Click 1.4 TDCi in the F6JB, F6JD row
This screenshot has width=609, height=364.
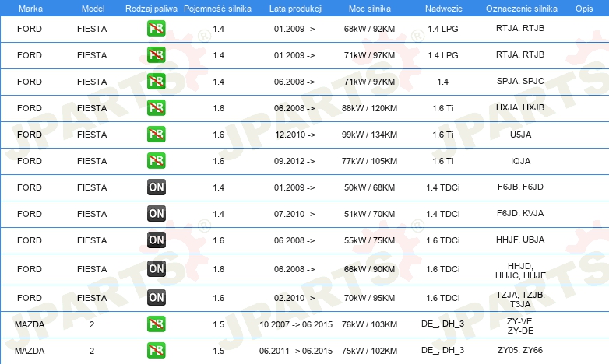pos(443,187)
